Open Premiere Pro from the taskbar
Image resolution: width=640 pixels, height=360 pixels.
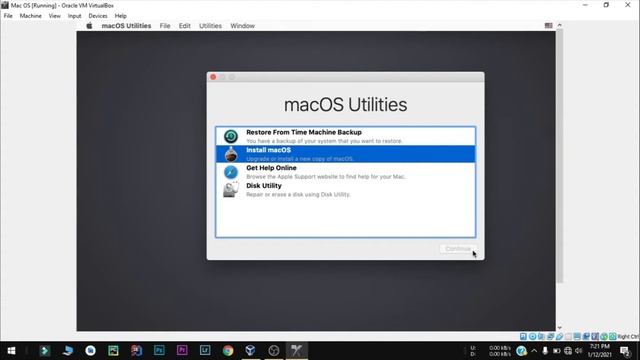(x=182, y=351)
